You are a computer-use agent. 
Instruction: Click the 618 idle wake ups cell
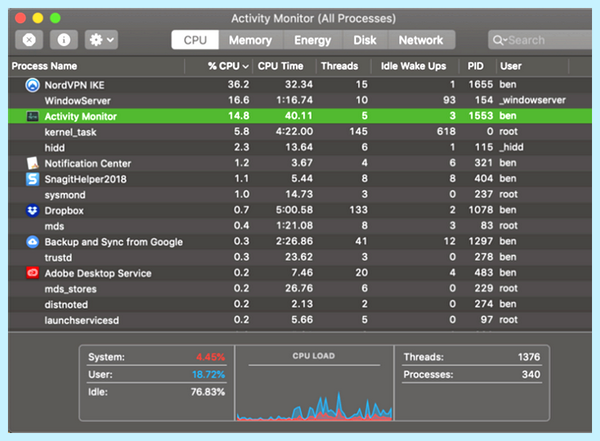point(446,132)
